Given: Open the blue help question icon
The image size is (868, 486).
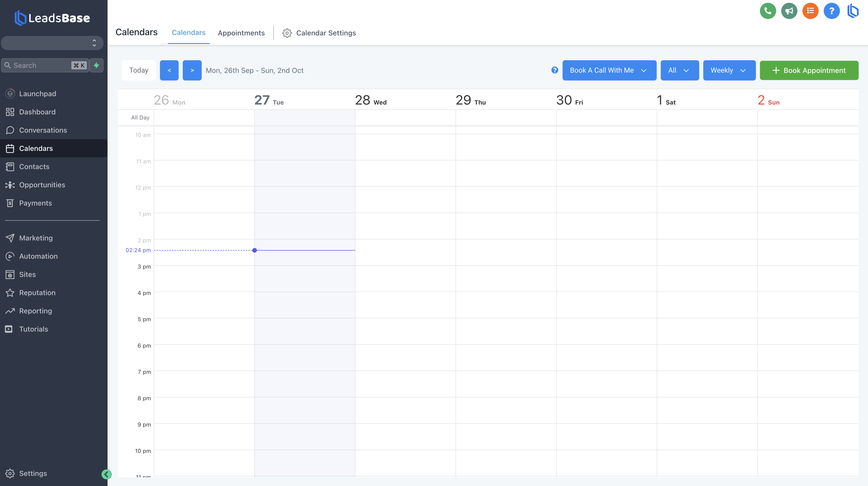Looking at the screenshot, I should (x=831, y=11).
